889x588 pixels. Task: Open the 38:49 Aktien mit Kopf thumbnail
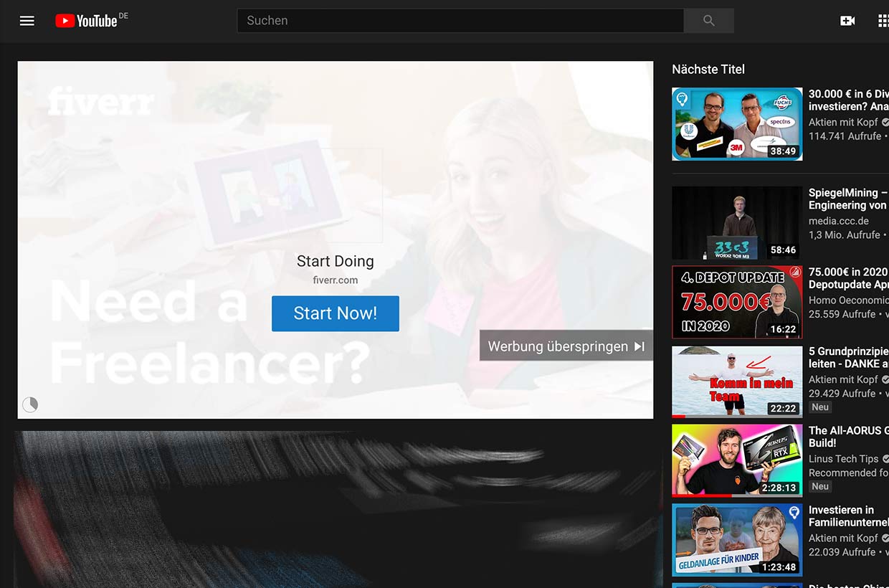tap(737, 124)
